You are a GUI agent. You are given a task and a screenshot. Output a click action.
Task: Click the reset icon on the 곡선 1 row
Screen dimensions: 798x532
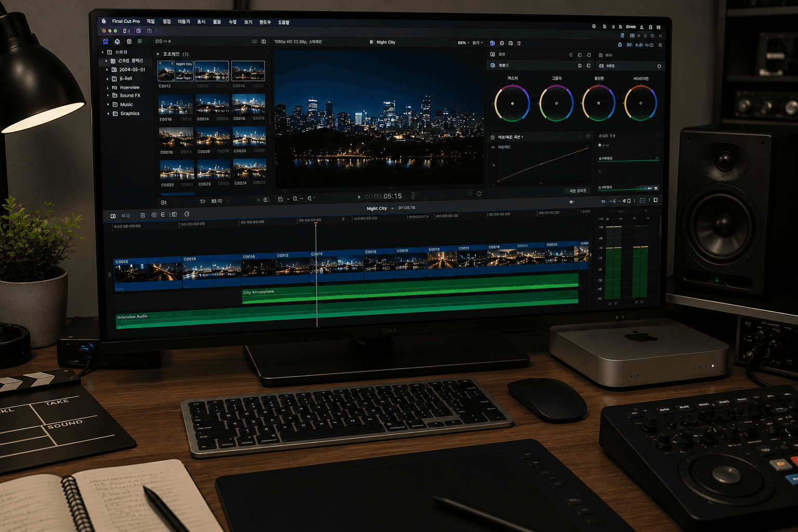588,136
